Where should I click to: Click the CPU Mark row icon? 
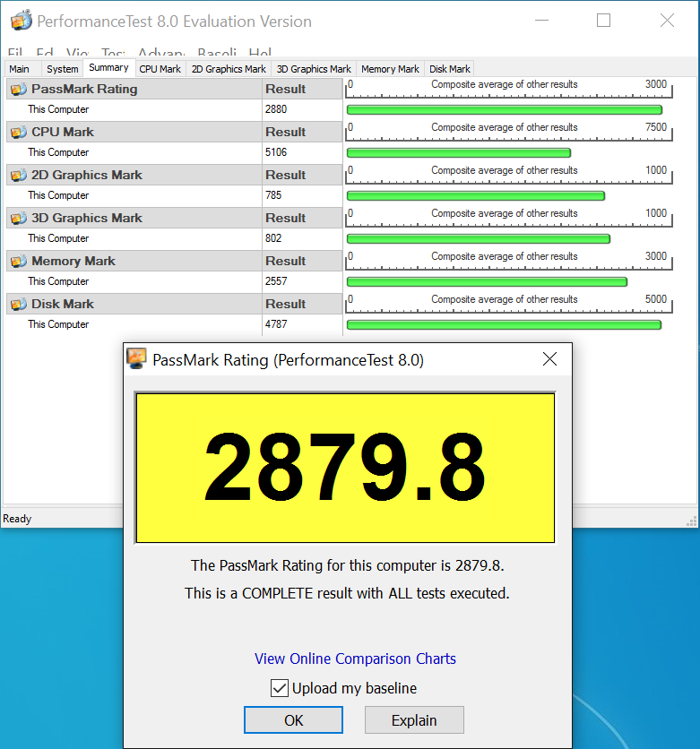click(19, 133)
